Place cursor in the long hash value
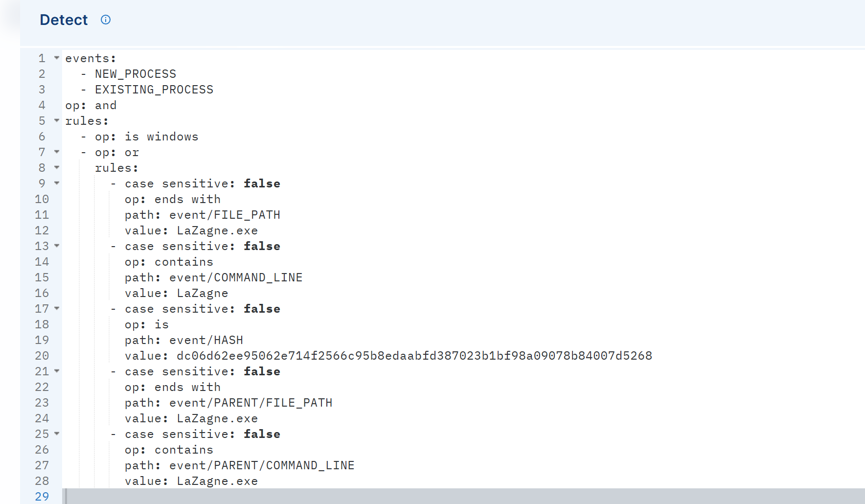This screenshot has width=865, height=504. (414, 356)
